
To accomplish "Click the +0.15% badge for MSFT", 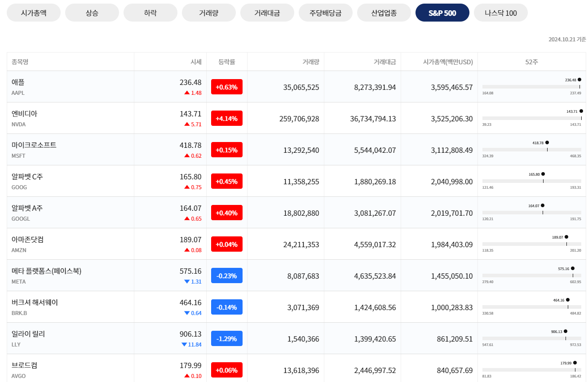I will 226,150.
